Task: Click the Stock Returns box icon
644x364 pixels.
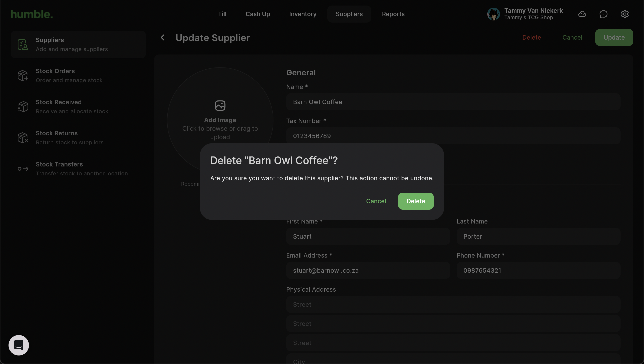Action: (23, 138)
